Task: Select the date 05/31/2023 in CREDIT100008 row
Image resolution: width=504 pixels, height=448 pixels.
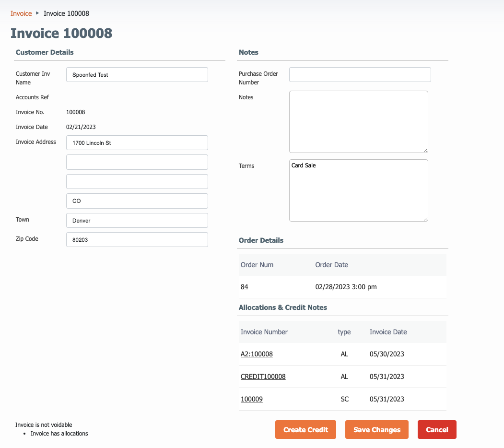Action: pos(387,377)
